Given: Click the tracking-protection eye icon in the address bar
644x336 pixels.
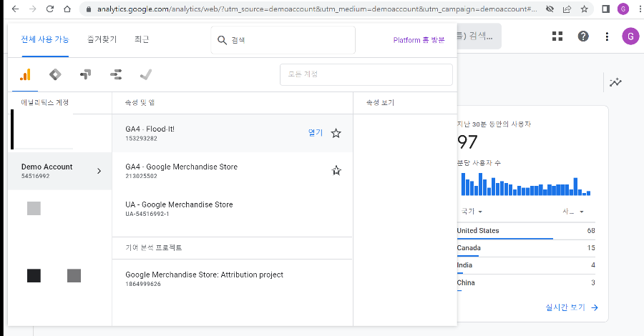Looking at the screenshot, I should 550,9.
